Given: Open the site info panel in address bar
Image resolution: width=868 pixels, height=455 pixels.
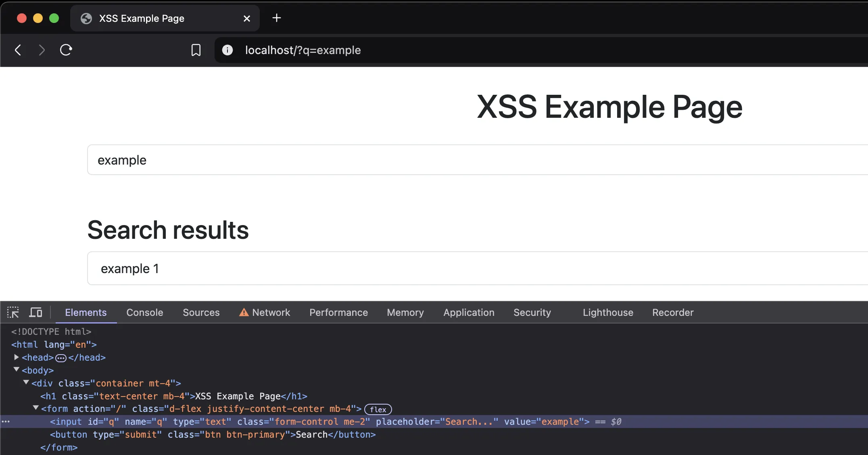Looking at the screenshot, I should pos(227,50).
